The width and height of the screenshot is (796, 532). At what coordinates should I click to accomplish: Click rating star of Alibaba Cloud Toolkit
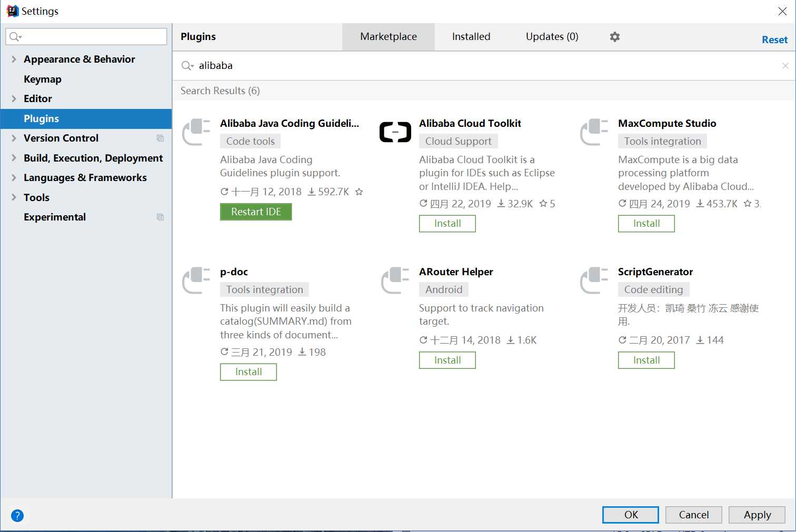[x=543, y=204]
